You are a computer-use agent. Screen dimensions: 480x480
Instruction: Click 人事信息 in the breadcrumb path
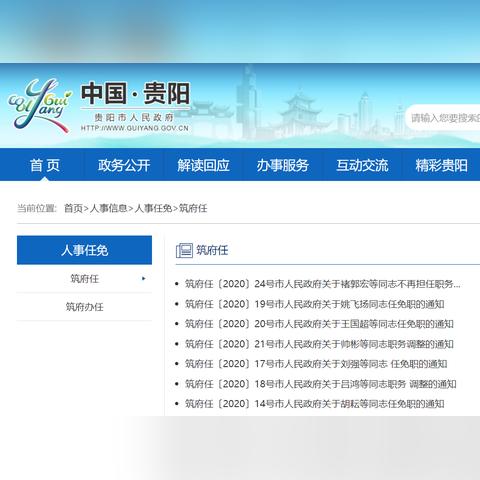(x=108, y=208)
